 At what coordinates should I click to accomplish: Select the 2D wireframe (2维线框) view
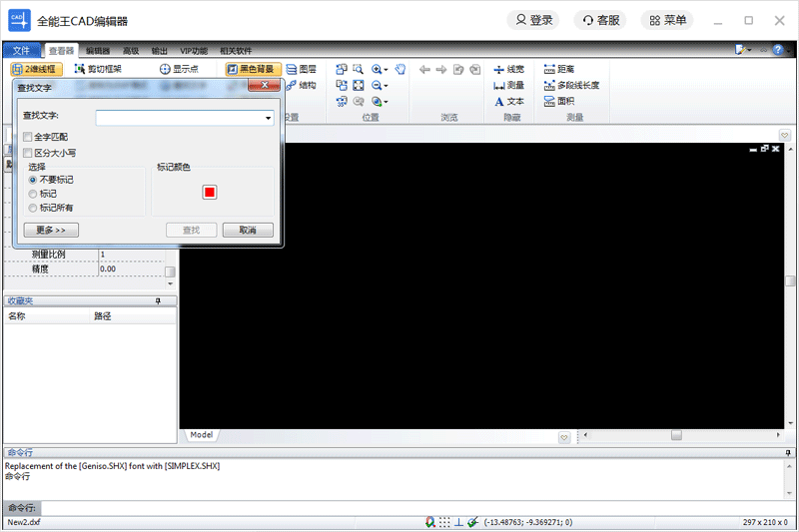[x=37, y=69]
